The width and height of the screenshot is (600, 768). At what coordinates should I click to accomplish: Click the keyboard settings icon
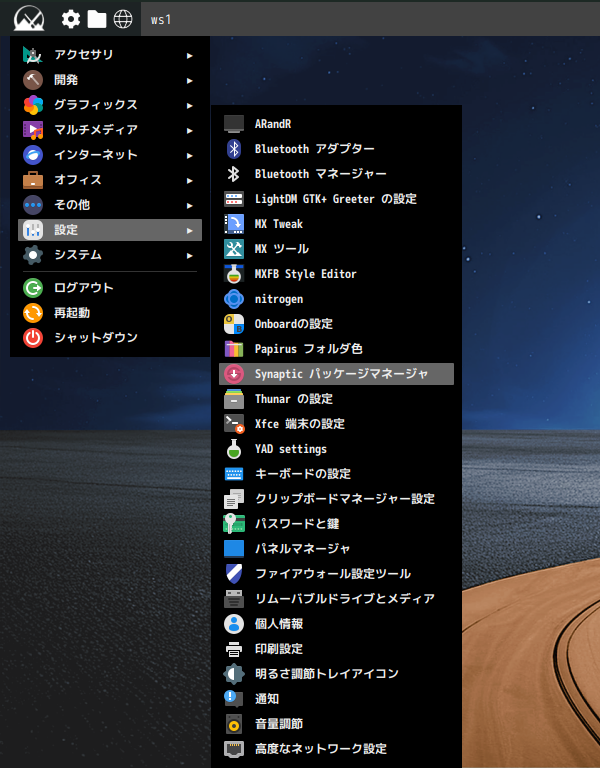click(x=234, y=474)
